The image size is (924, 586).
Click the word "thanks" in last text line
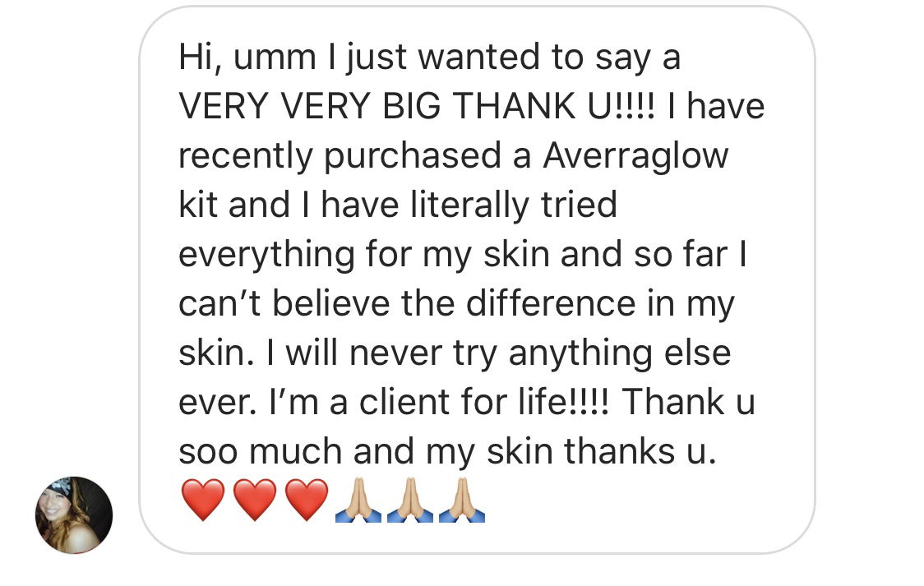[619, 452]
